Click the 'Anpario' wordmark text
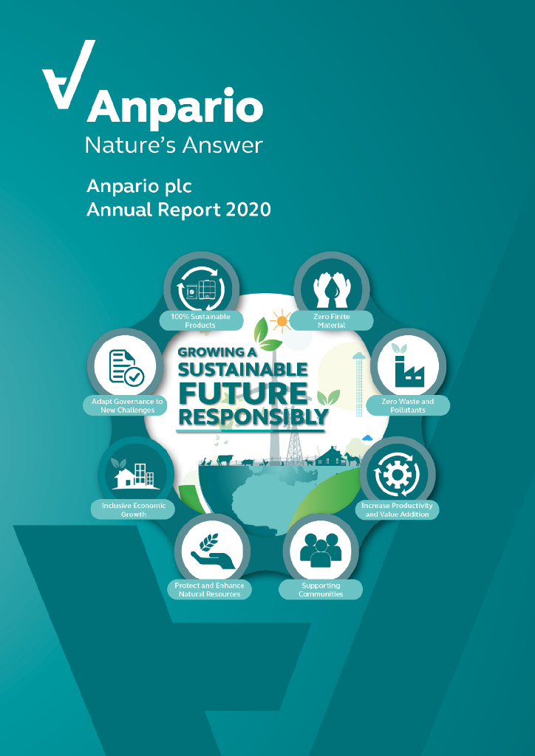 pos(175,109)
